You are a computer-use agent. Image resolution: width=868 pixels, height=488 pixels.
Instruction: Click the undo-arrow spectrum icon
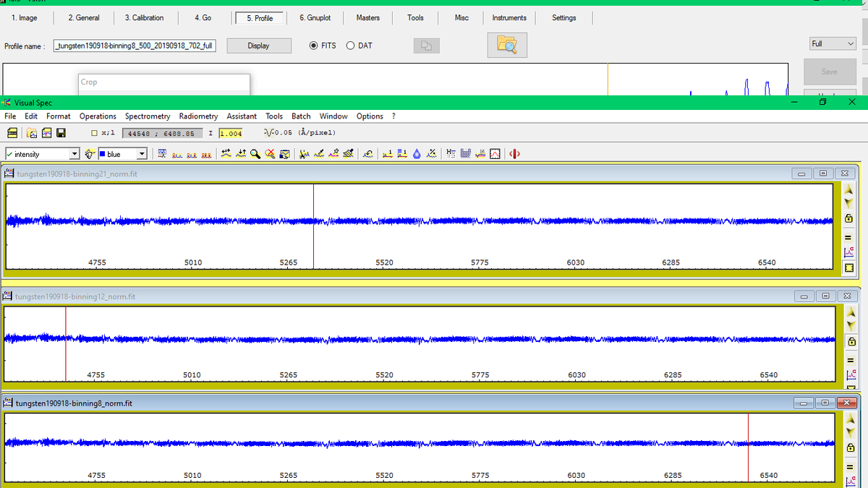(x=367, y=153)
